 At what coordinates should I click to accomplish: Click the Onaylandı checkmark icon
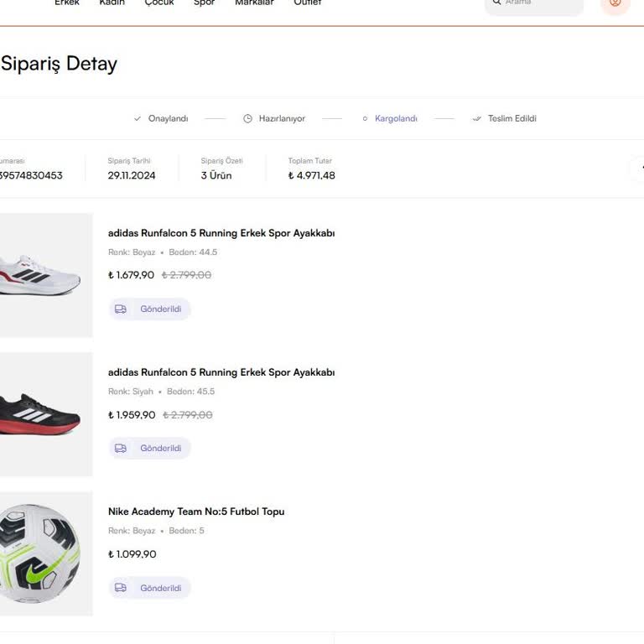pos(138,119)
